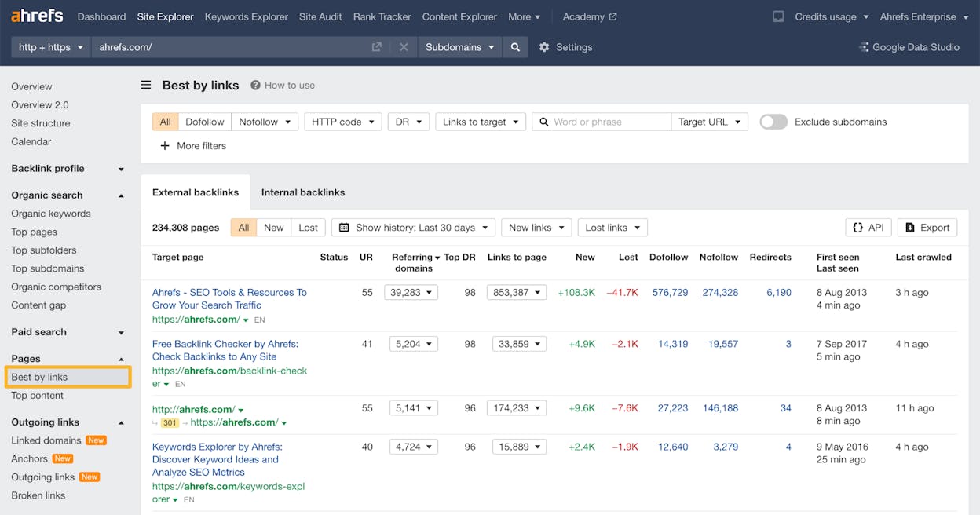The image size is (980, 515).
Task: Toggle the hamburger menu beside Best by links
Action: (x=146, y=85)
